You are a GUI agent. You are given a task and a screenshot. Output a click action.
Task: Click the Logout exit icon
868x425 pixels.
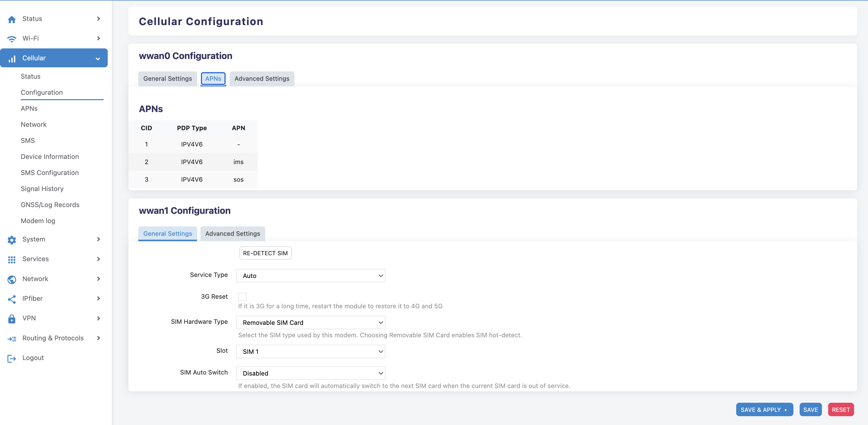12,358
